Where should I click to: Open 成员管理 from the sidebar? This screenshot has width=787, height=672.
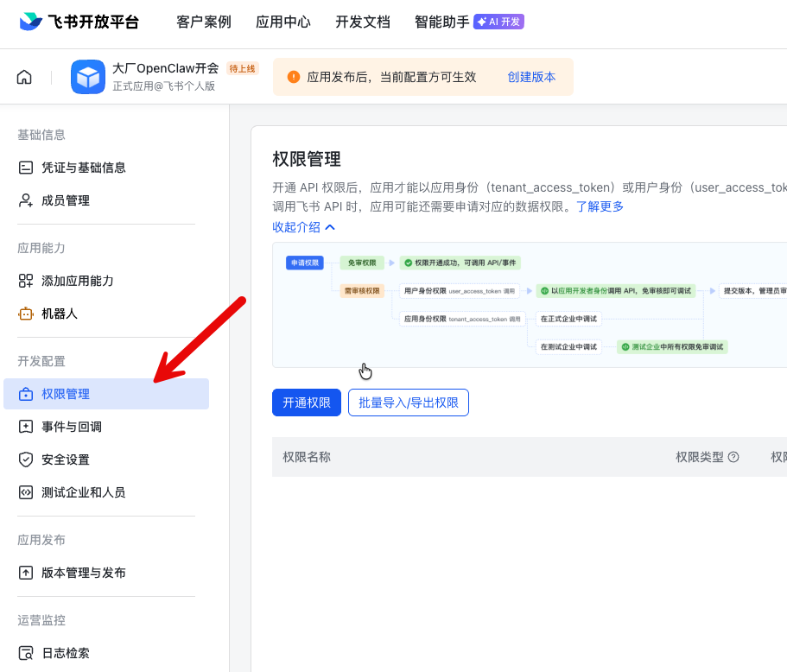(x=27, y=200)
